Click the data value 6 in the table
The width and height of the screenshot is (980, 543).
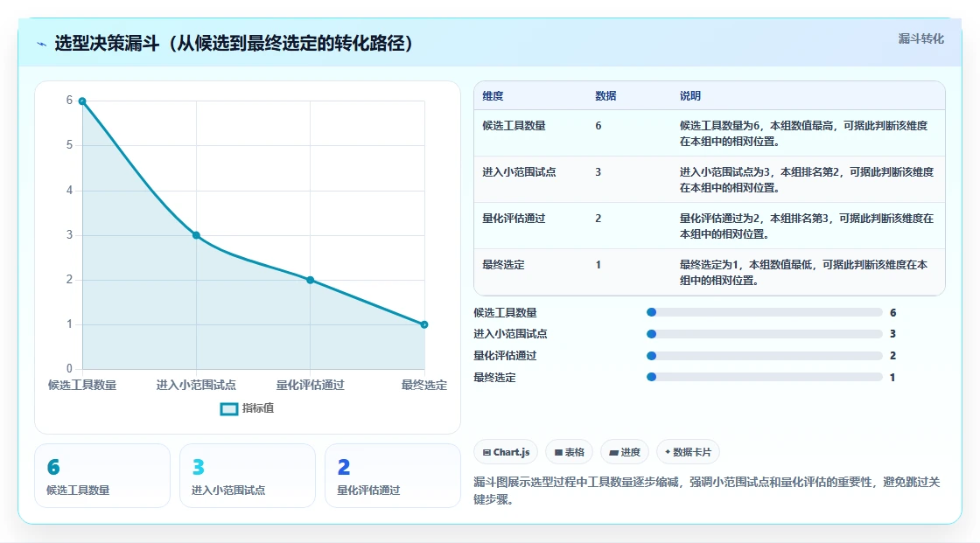[598, 126]
